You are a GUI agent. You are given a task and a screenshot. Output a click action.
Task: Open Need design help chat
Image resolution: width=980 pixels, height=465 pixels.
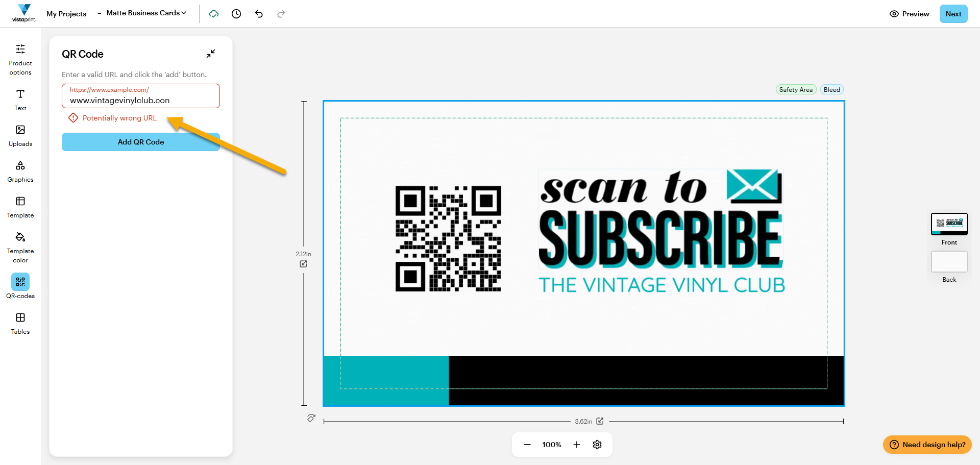coord(927,445)
